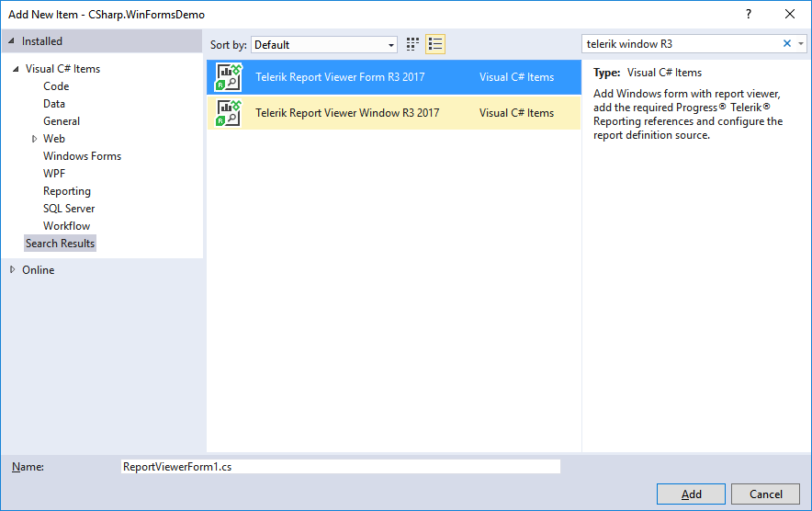Select the Code category

(x=56, y=86)
